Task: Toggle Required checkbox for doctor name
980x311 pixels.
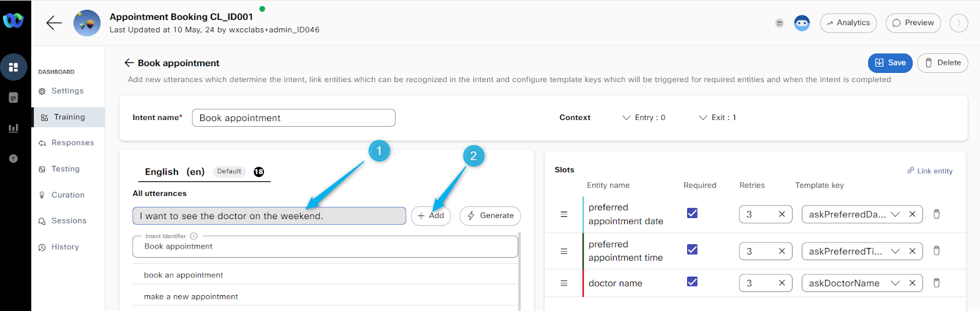Action: (x=692, y=282)
